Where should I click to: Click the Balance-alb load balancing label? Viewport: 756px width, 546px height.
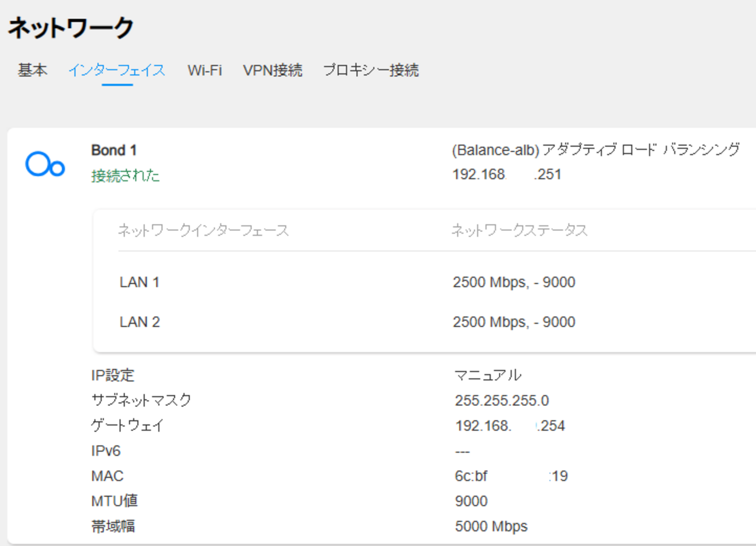[x=596, y=149]
